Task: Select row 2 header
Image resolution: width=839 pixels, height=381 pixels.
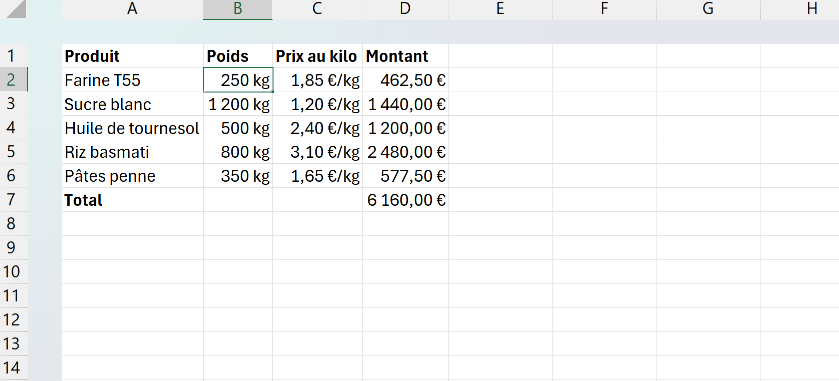Action: [13, 80]
